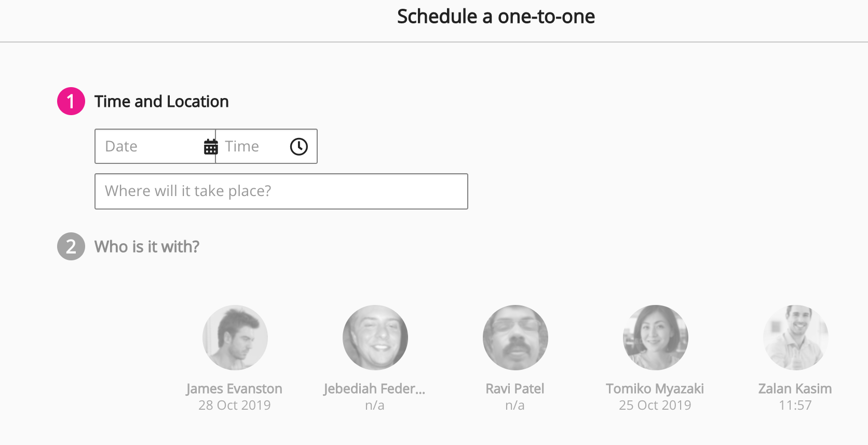Screen dimensions: 868x445
Task: Open the clock icon in the Time field
Action: click(299, 146)
